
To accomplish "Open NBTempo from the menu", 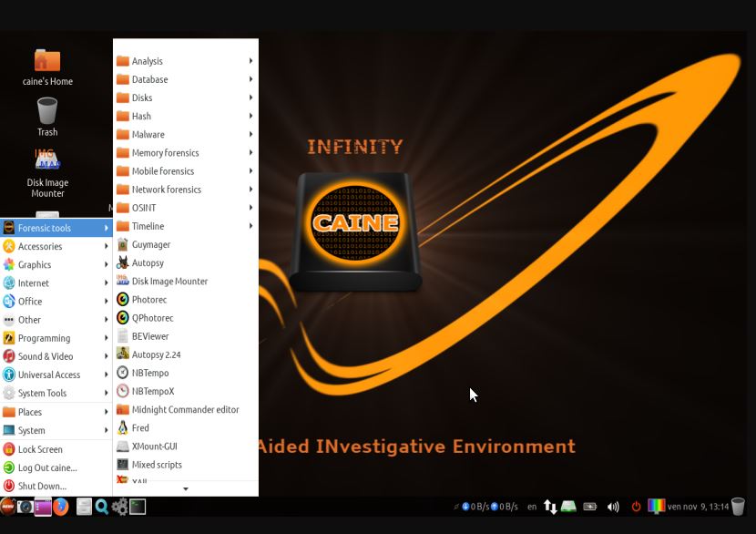I will [186, 373].
